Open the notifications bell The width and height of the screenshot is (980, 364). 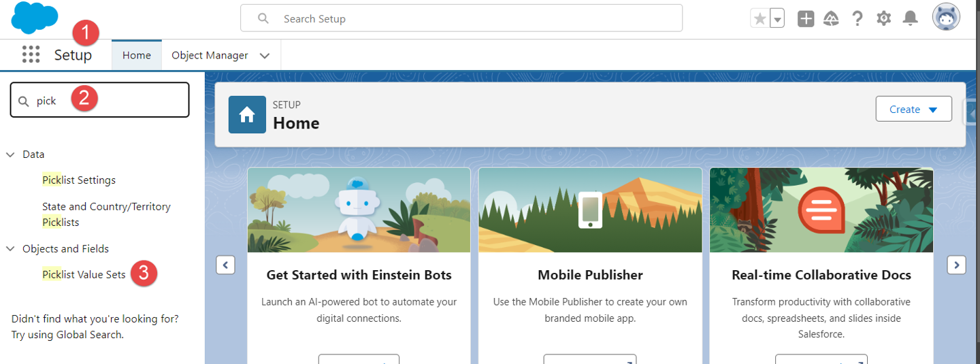click(910, 18)
